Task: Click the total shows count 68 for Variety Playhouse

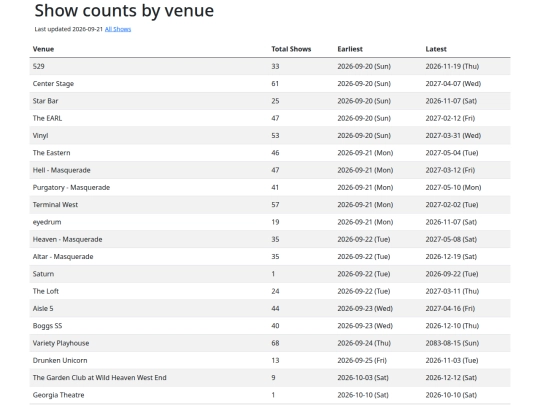Action: 275,343
